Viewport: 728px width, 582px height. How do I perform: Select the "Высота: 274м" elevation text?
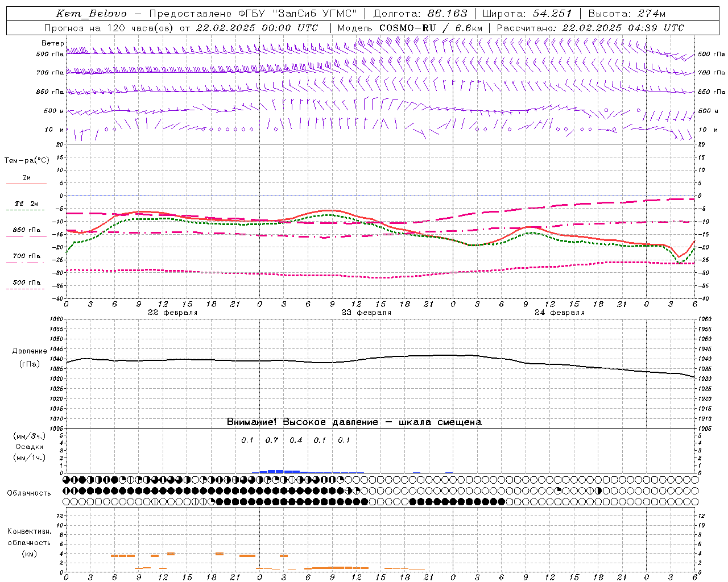pos(627,14)
